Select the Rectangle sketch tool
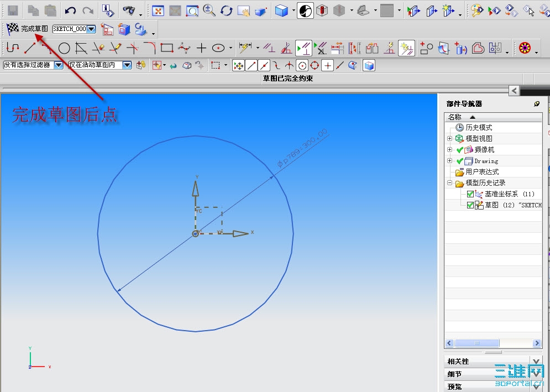 [167, 48]
